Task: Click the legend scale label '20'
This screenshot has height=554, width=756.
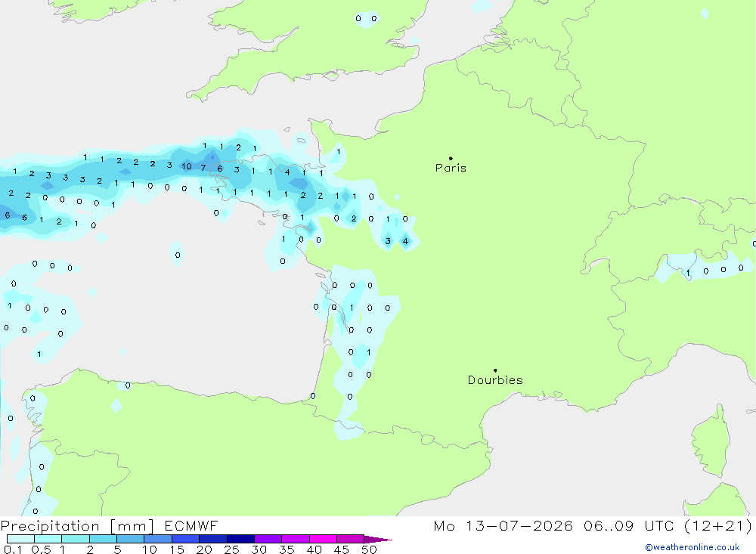Action: [x=204, y=549]
